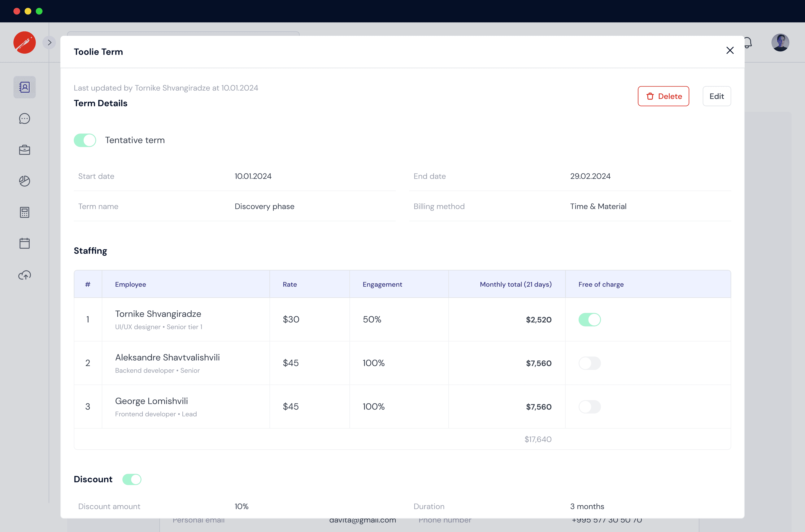Disable the Tentative term toggle

(x=84, y=140)
